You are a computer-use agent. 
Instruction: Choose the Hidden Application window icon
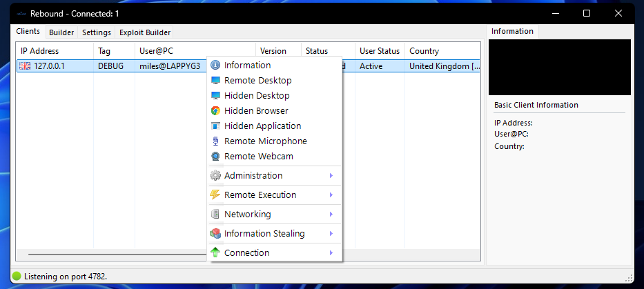(215, 126)
